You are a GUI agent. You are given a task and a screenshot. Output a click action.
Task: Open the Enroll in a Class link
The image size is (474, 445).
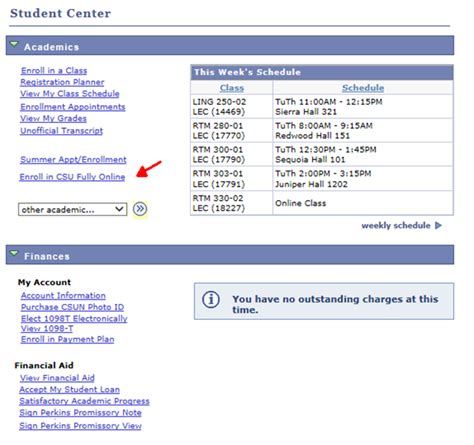click(54, 71)
